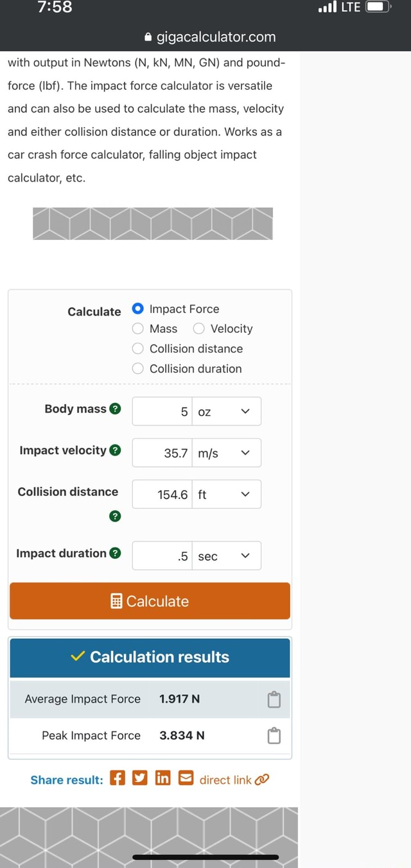Select the Collision duration radio option
The image size is (411, 868).
point(138,368)
